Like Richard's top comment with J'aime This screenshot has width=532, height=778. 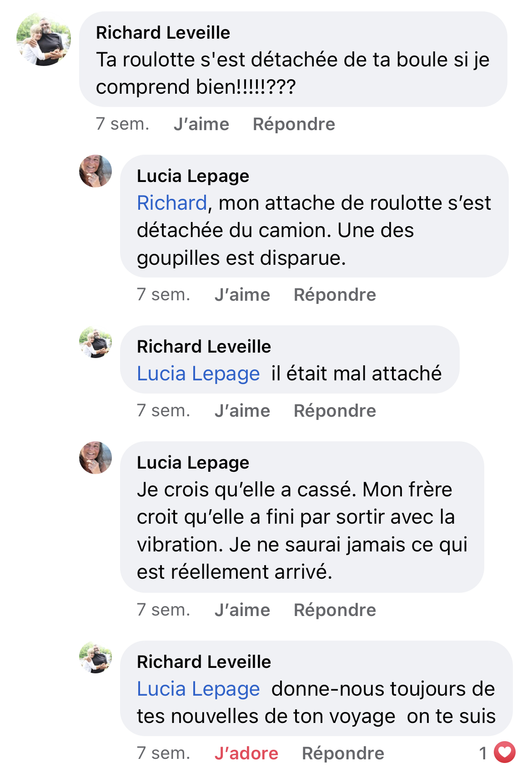(x=201, y=124)
